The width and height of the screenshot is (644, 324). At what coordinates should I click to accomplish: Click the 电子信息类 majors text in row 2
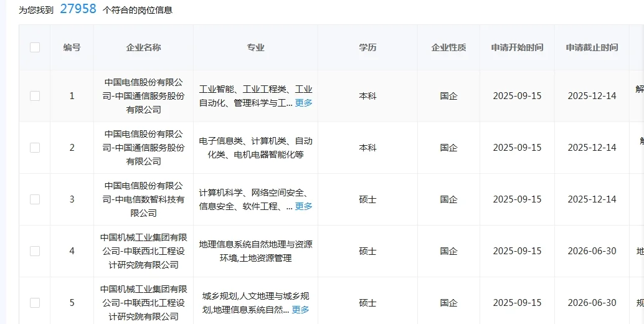click(255, 148)
